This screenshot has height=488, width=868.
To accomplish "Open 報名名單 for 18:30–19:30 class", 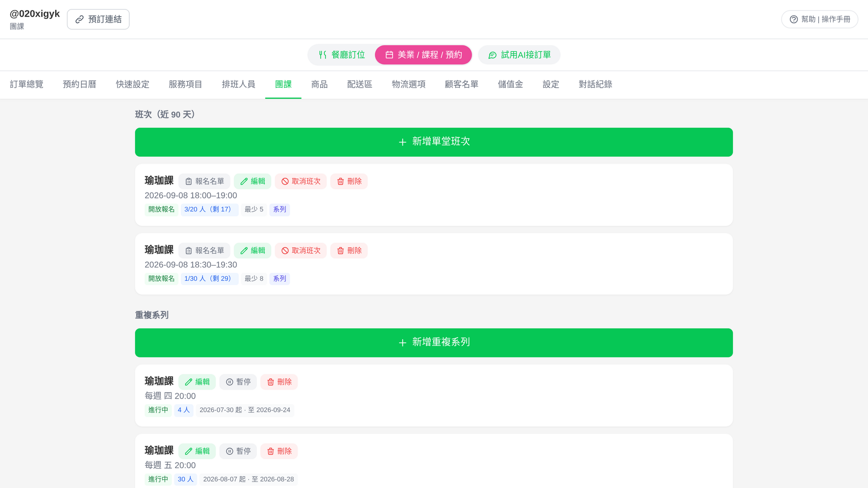I will point(204,250).
